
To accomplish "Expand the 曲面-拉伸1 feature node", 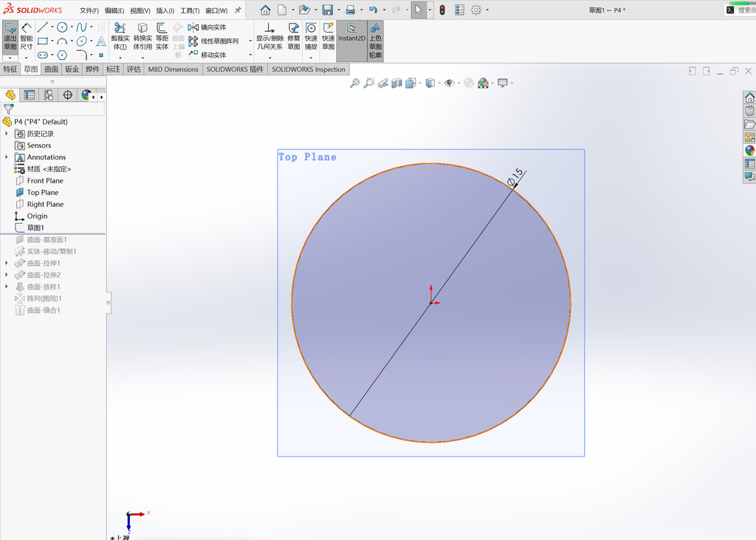I will click(6, 263).
